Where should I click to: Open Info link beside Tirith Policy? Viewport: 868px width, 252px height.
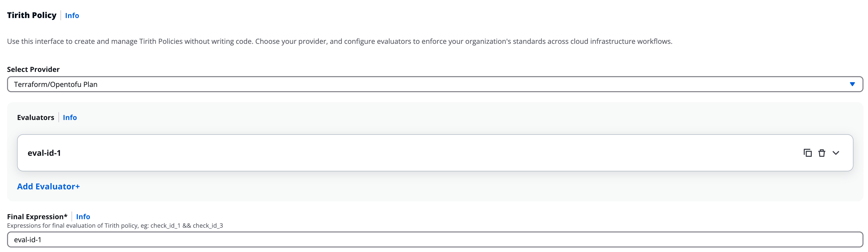click(72, 16)
